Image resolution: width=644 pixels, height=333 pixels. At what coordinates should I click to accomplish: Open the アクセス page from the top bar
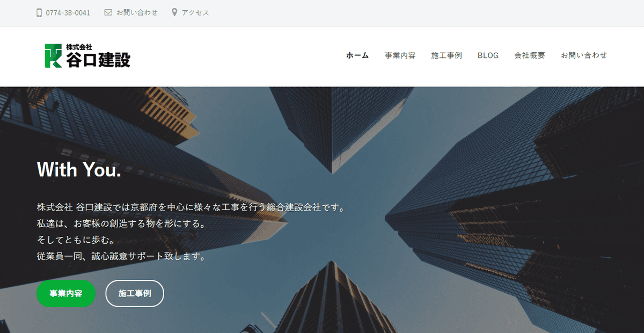pos(194,12)
